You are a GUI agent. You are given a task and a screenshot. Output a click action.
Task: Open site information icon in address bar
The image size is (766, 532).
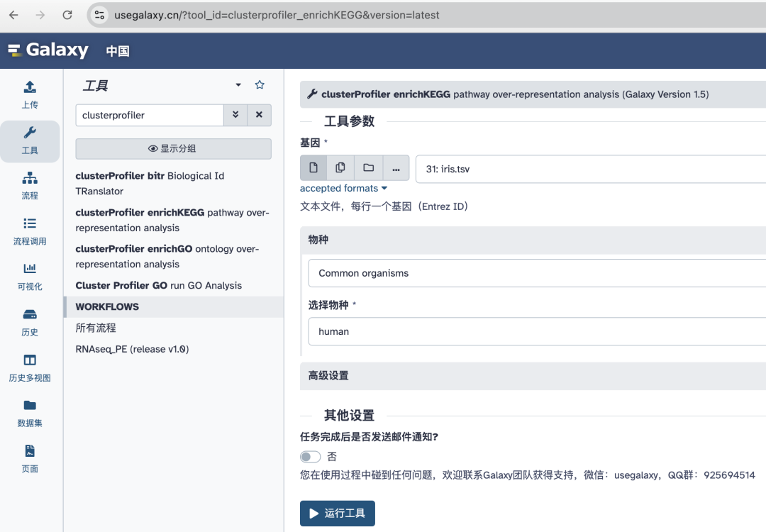100,15
